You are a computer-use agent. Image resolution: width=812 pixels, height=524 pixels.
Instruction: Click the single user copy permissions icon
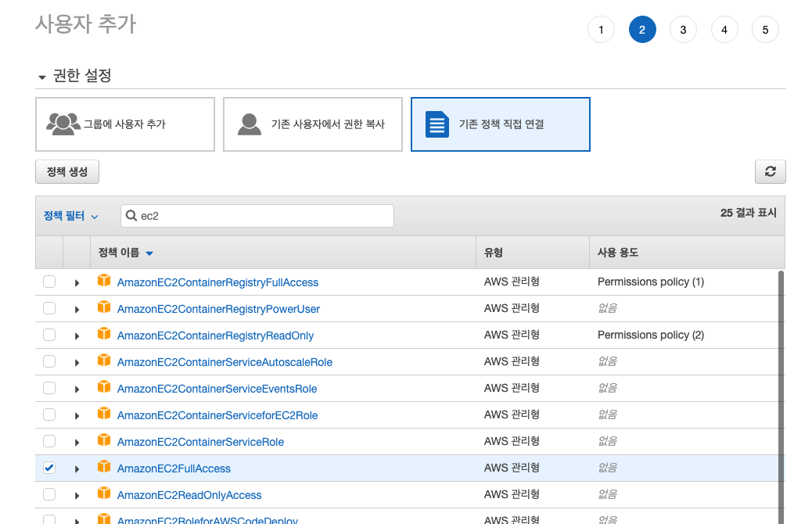[x=249, y=124]
